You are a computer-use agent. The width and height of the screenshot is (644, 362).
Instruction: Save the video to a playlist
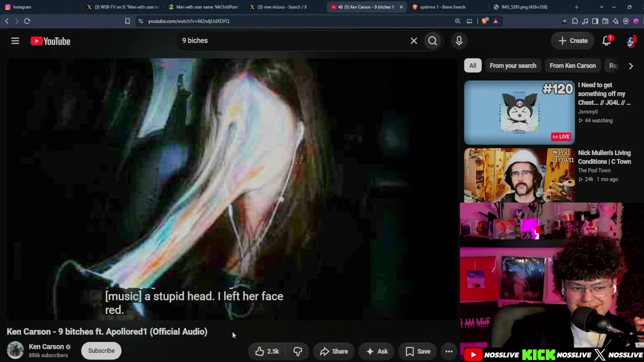pos(418,351)
